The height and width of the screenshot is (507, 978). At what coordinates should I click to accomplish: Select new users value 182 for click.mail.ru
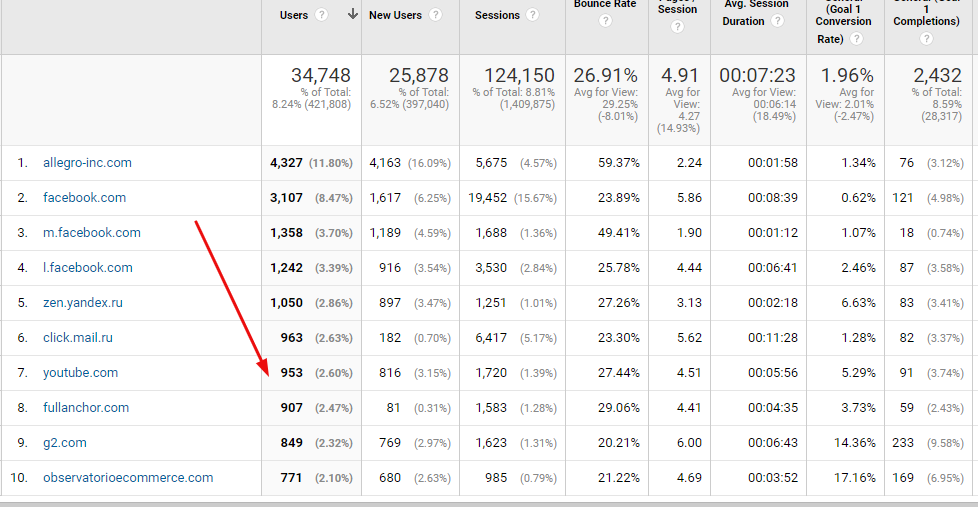(x=390, y=337)
